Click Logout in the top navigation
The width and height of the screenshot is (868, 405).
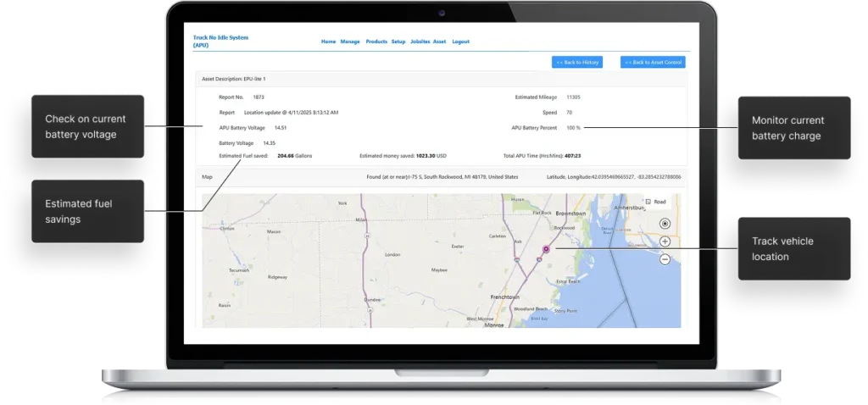coord(460,42)
